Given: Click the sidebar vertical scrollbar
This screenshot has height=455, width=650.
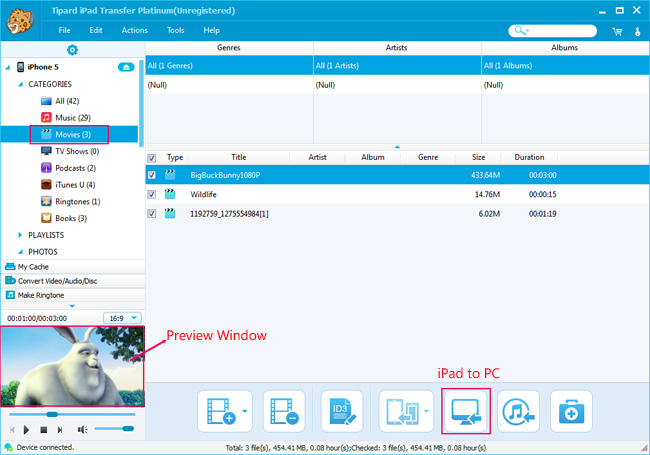Looking at the screenshot, I should [141, 104].
